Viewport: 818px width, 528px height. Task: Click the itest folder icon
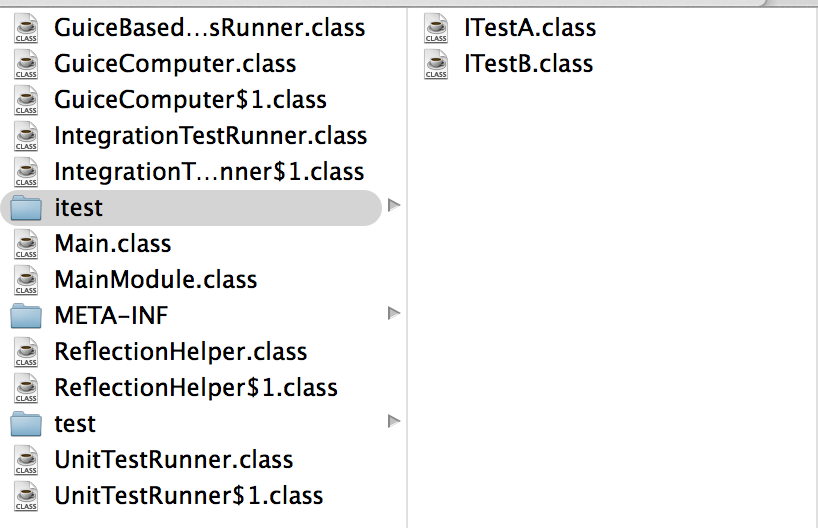pyautogui.click(x=26, y=208)
